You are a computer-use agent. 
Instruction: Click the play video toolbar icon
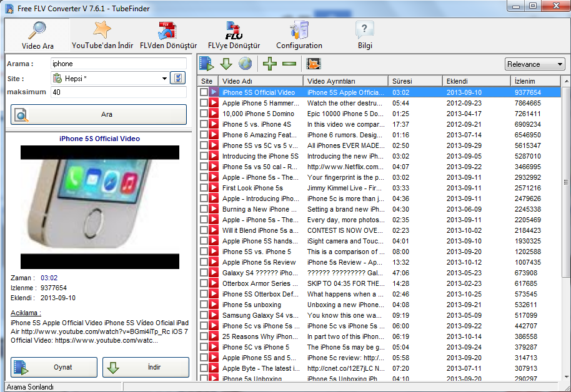click(x=207, y=64)
